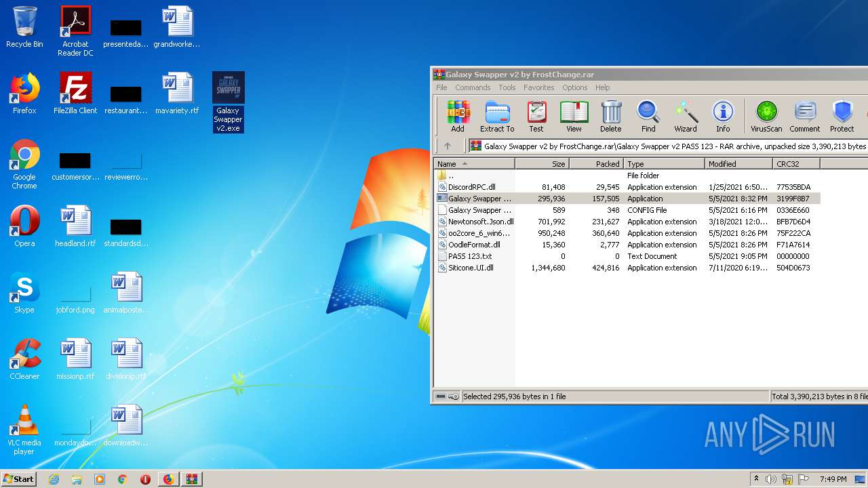Select the Opera desktop shortcut
868x488 pixels.
(x=24, y=226)
